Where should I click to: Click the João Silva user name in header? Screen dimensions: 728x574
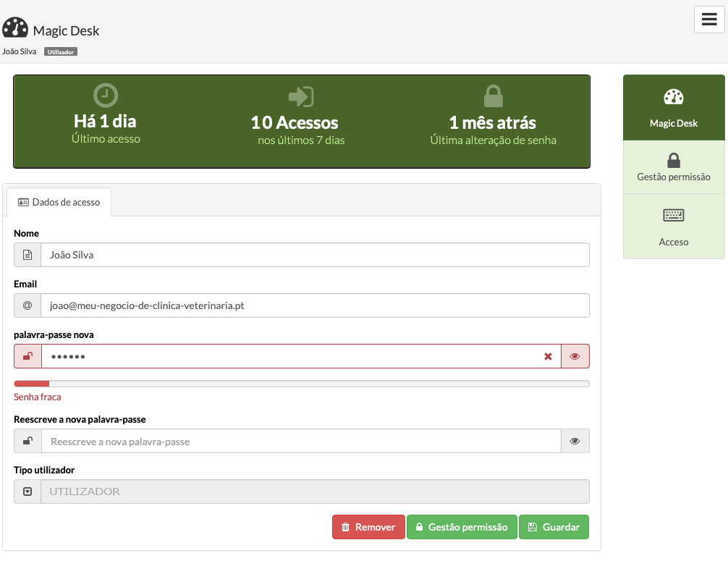(x=19, y=51)
